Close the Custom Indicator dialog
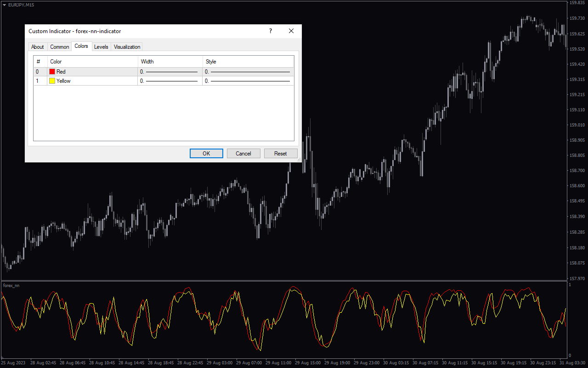 [291, 31]
